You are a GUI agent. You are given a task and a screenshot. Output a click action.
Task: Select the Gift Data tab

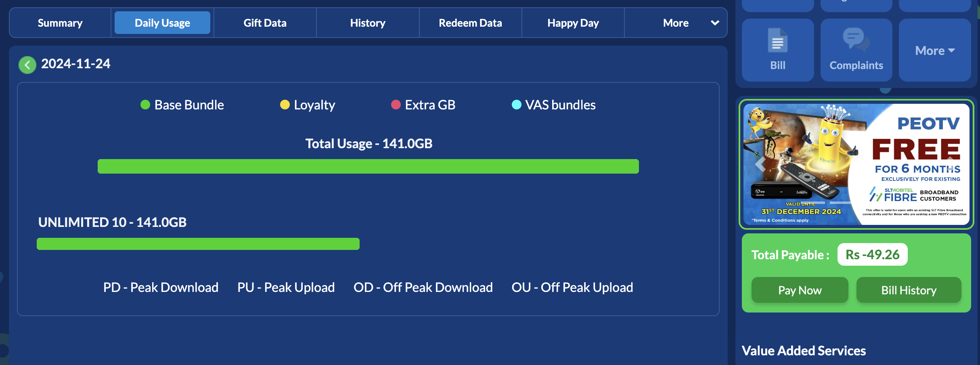click(265, 23)
